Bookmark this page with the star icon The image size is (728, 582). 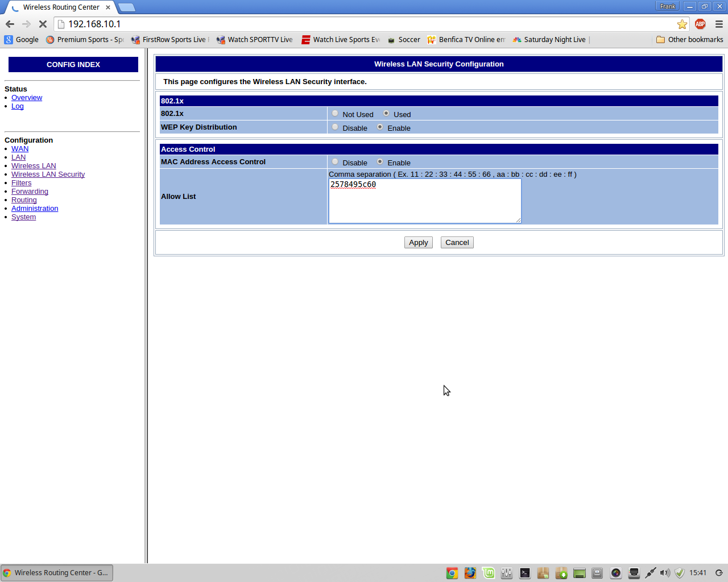(682, 24)
